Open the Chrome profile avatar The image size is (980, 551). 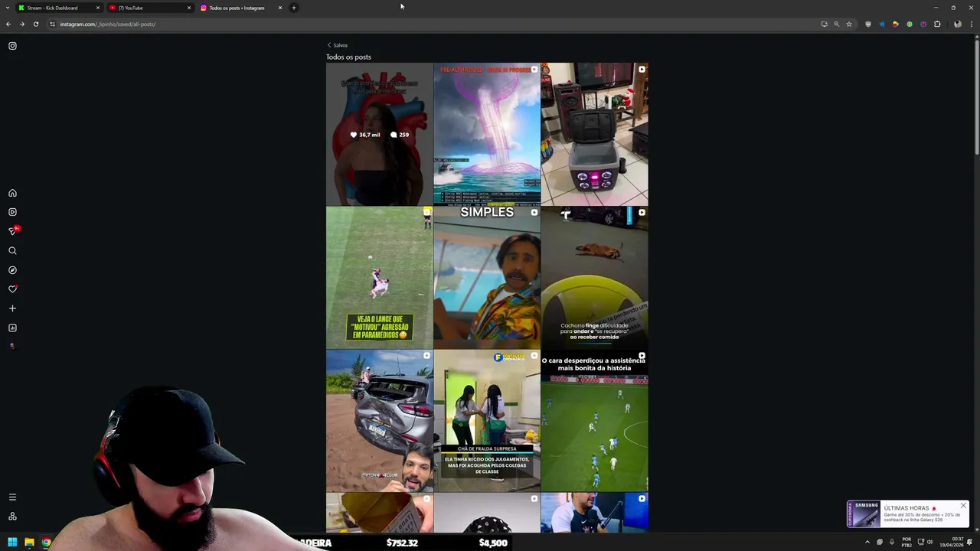click(957, 24)
